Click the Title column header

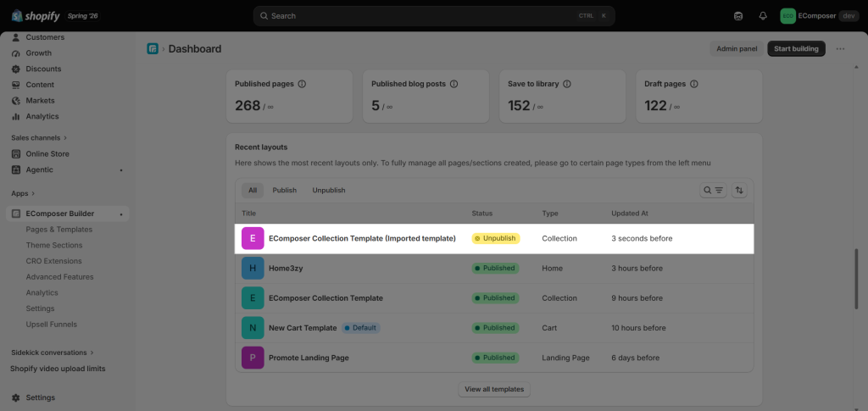248,213
